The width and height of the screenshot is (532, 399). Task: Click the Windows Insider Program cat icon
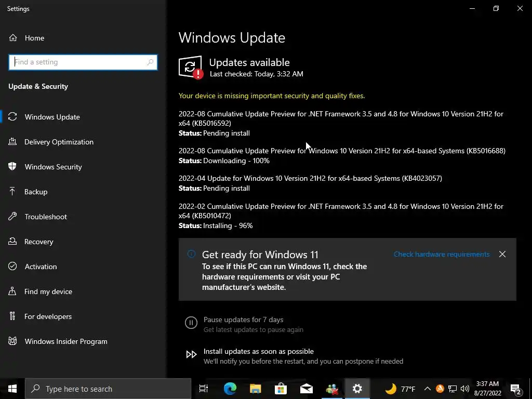(x=12, y=341)
